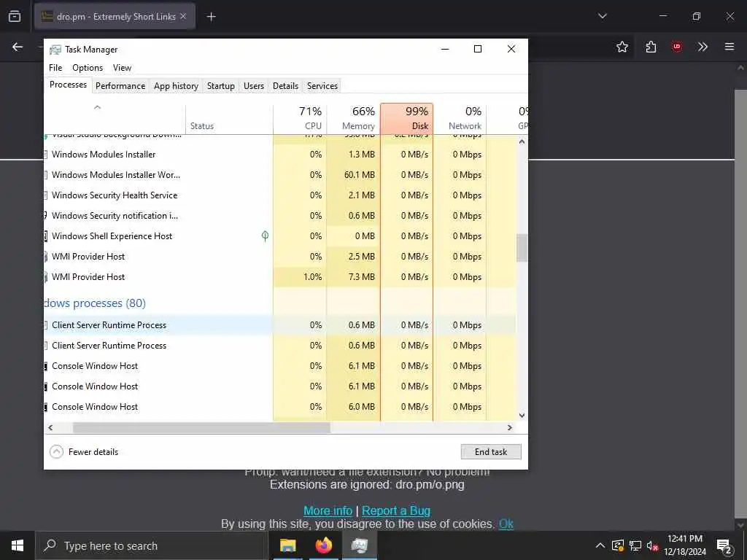Screen dimensions: 747x560
Task: Click the Type here to search box
Action: click(x=150, y=545)
